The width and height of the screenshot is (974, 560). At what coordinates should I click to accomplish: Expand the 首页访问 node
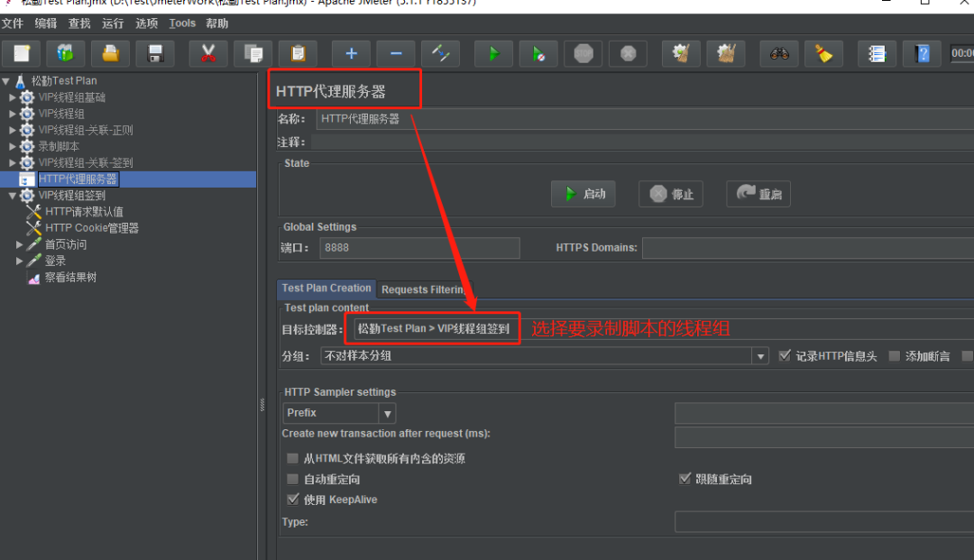[x=19, y=244]
